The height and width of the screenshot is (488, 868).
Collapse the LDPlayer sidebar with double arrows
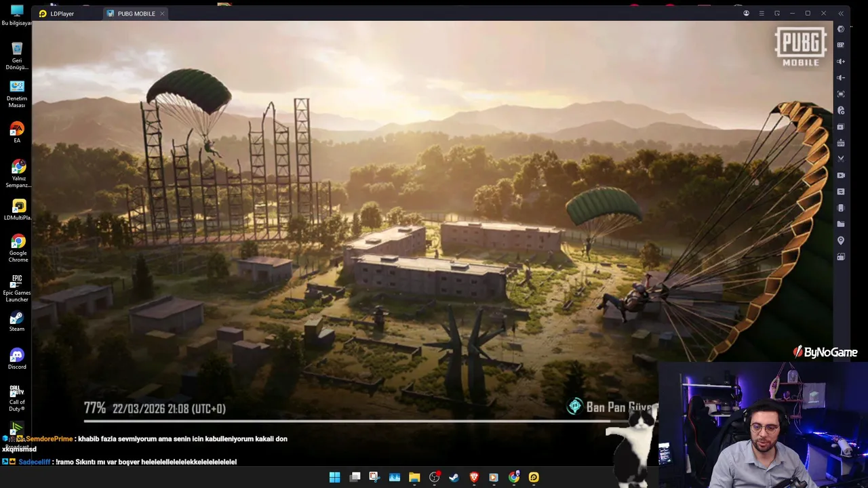pos(841,14)
